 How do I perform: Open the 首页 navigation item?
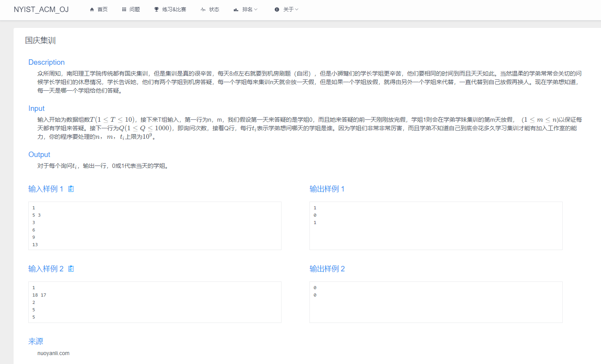click(x=98, y=9)
